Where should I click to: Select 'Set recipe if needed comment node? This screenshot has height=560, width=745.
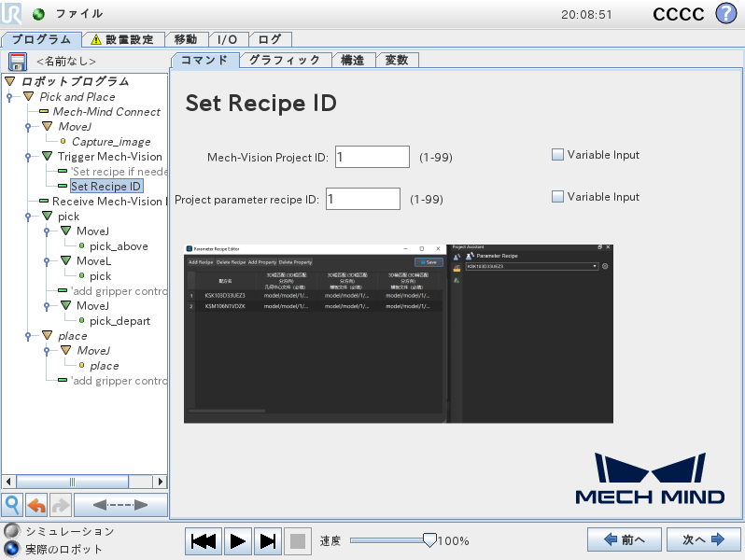point(119,171)
